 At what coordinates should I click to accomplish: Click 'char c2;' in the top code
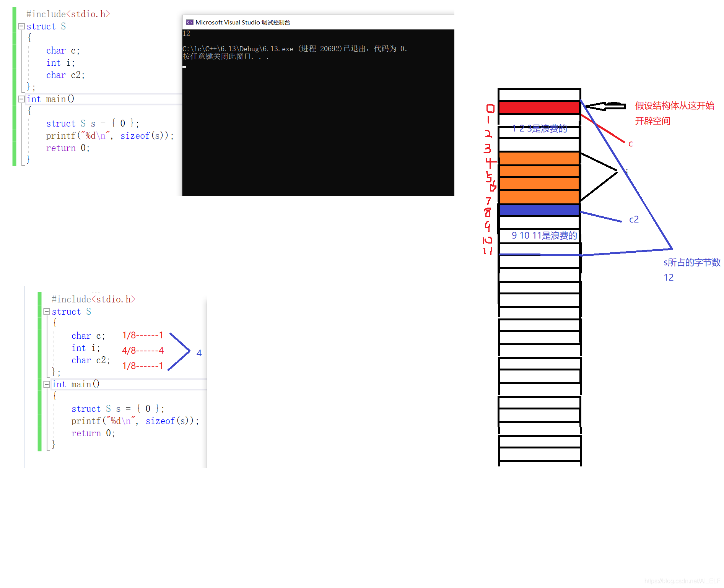[65, 75]
